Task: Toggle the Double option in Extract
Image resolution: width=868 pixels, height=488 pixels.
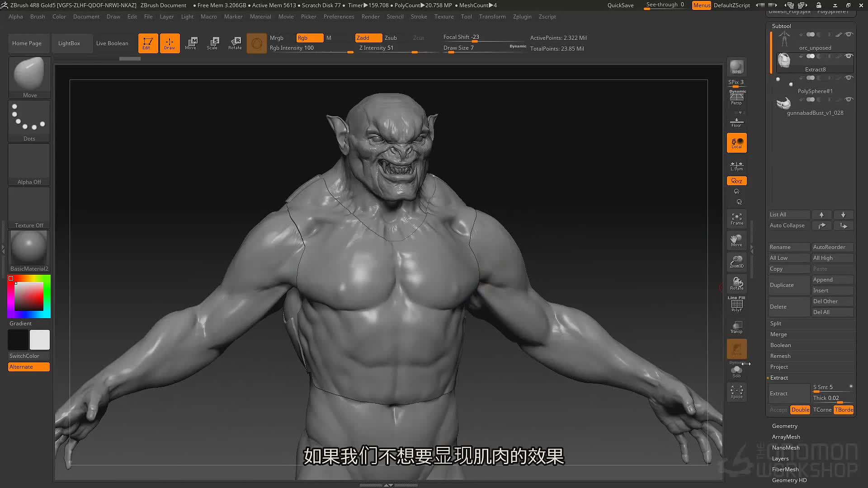Action: click(800, 410)
